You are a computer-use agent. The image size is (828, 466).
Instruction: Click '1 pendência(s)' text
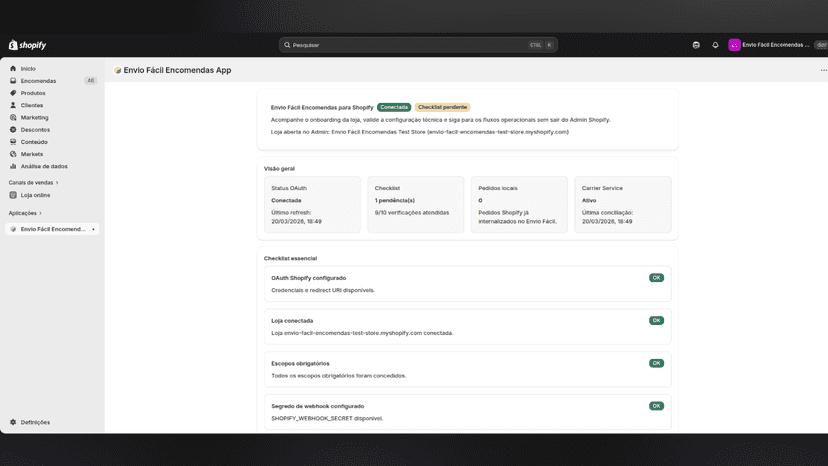point(394,200)
